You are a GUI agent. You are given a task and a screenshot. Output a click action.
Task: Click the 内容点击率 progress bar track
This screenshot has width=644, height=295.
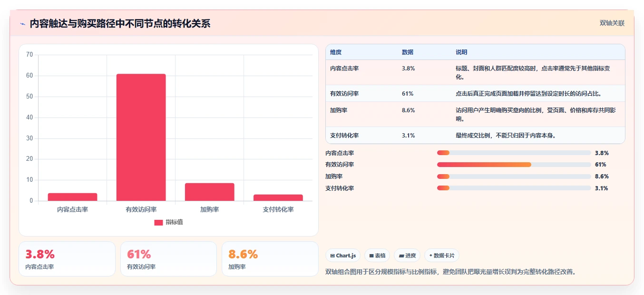click(514, 153)
